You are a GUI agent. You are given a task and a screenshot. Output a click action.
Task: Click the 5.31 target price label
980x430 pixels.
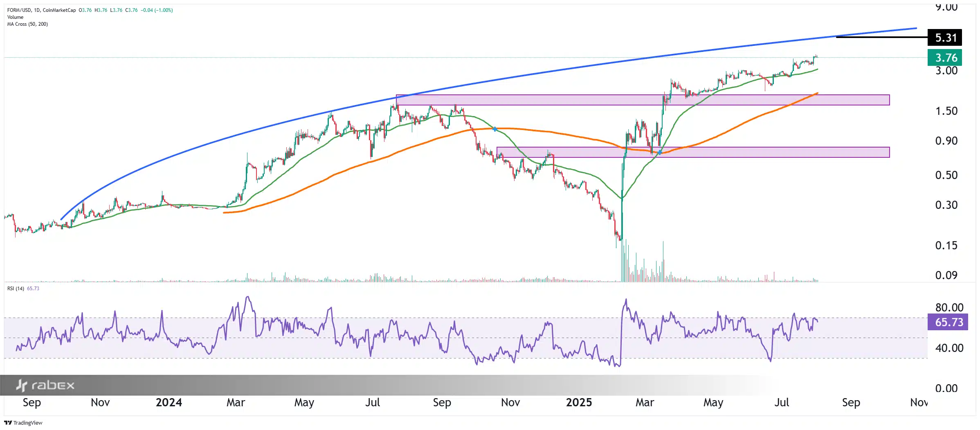(x=944, y=38)
